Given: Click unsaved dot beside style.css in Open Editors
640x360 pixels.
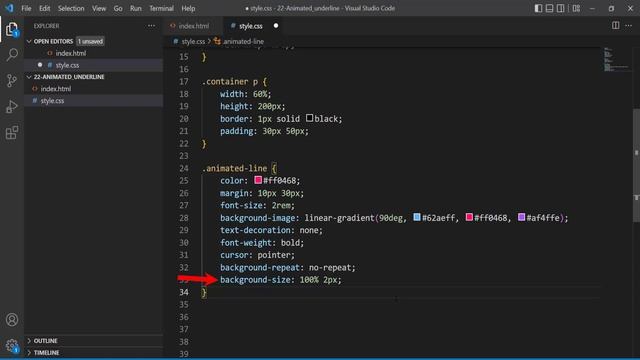Looking at the screenshot, I should (x=40, y=65).
